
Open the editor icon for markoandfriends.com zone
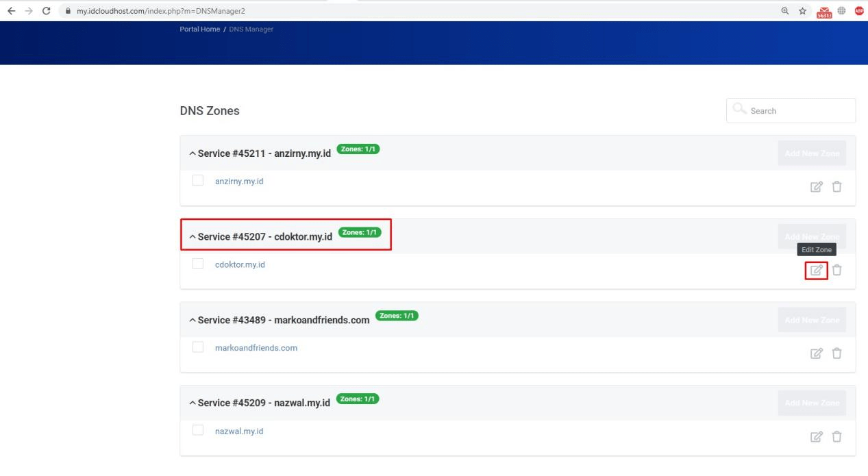click(x=816, y=353)
